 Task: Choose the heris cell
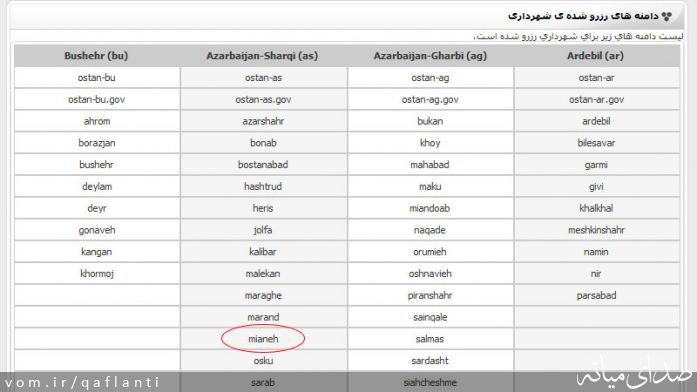(x=263, y=208)
